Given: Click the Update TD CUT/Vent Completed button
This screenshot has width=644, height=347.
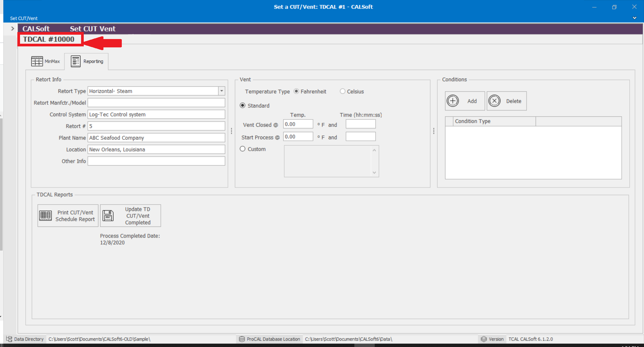Looking at the screenshot, I should (130, 216).
